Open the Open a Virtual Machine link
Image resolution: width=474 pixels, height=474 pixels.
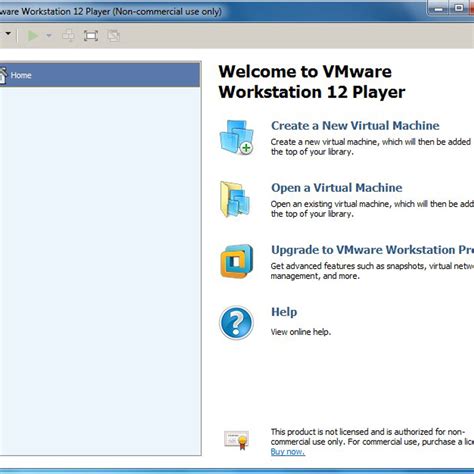tap(337, 188)
